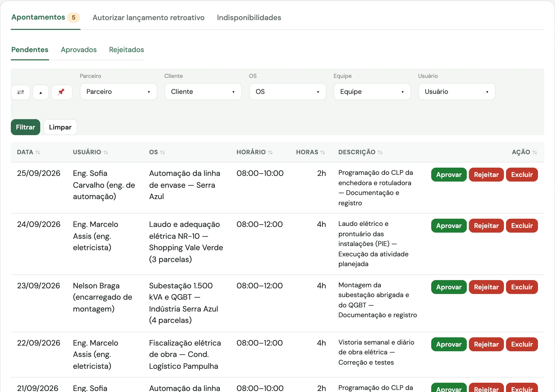Reject the 23/09/2026 Nelson Braga entry
The image size is (555, 392).
[486, 287]
